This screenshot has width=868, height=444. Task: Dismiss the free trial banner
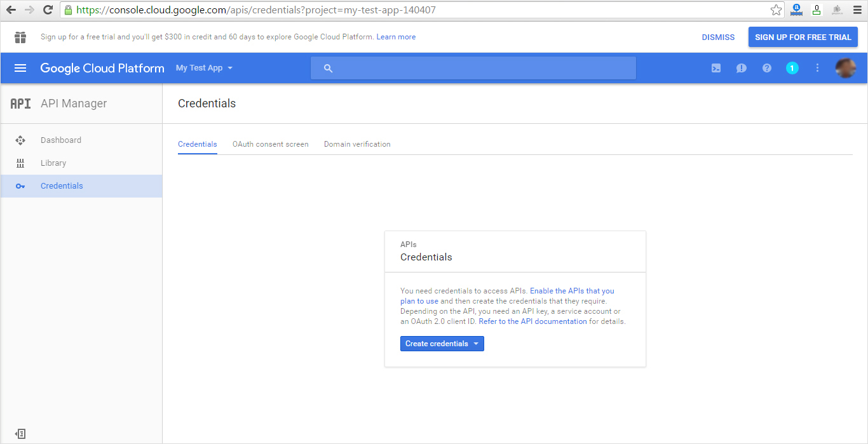click(x=718, y=37)
